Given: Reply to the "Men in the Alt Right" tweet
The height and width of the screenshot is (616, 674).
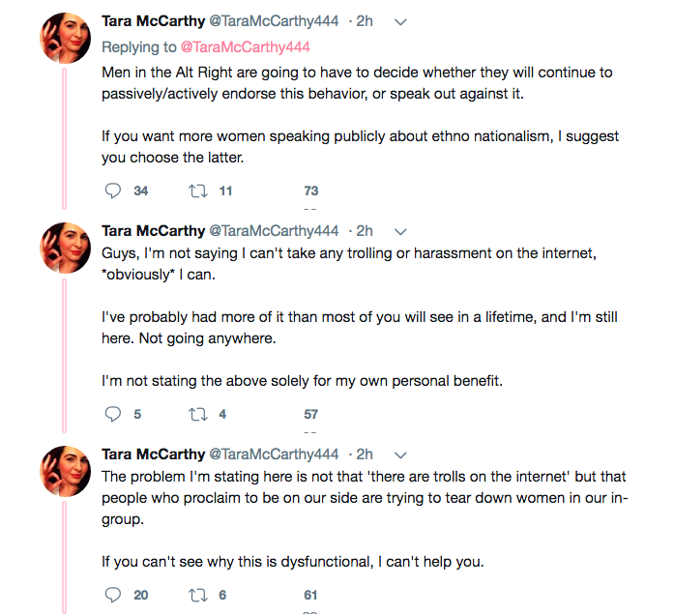Looking at the screenshot, I should coord(113,191).
